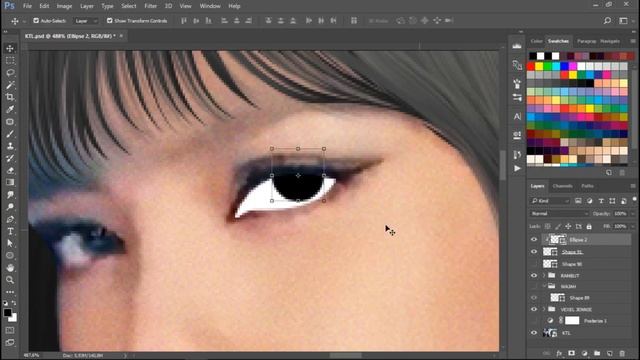Close the KTL.psd document tab
The image size is (640, 360).
click(121, 36)
